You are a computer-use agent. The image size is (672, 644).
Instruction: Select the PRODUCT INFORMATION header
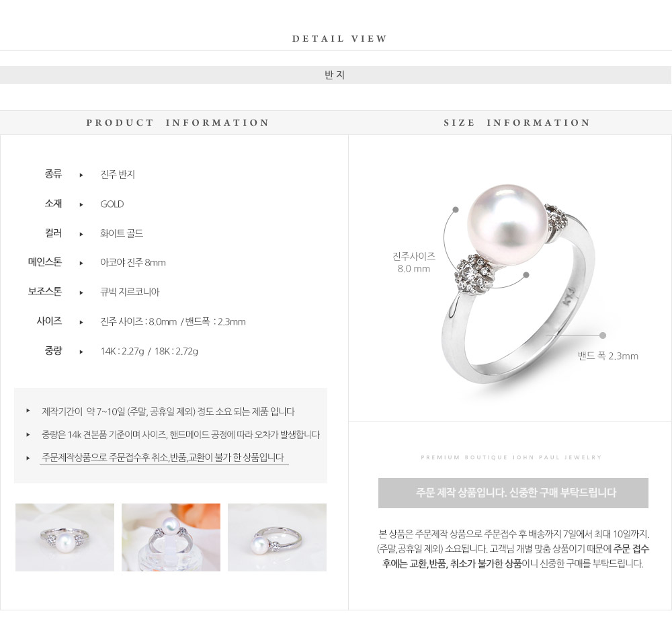pyautogui.click(x=177, y=122)
